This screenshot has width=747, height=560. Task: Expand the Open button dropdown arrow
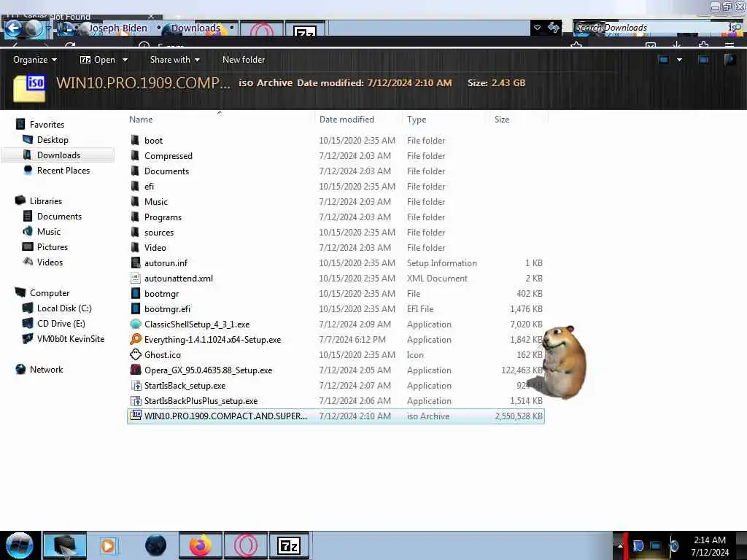(125, 60)
